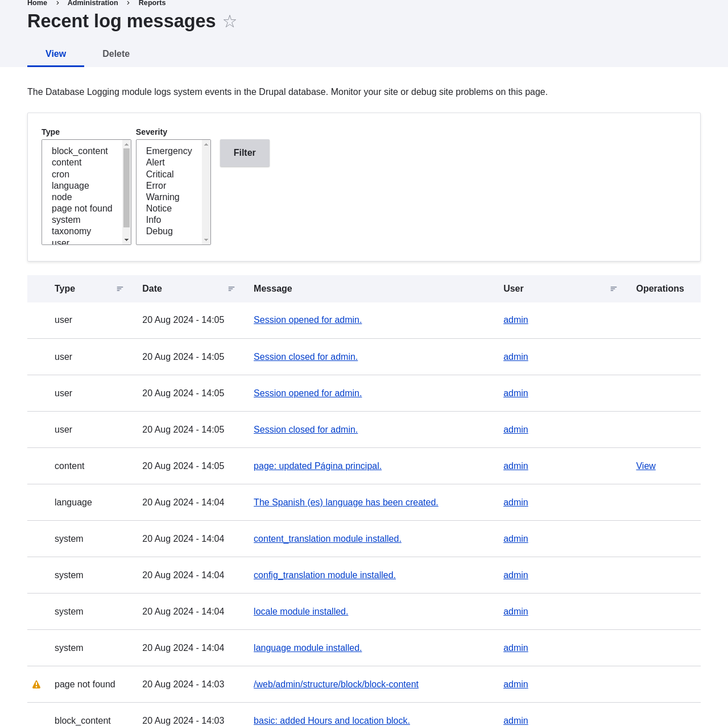Open language module installed message
The height and width of the screenshot is (726, 728).
pos(308,648)
